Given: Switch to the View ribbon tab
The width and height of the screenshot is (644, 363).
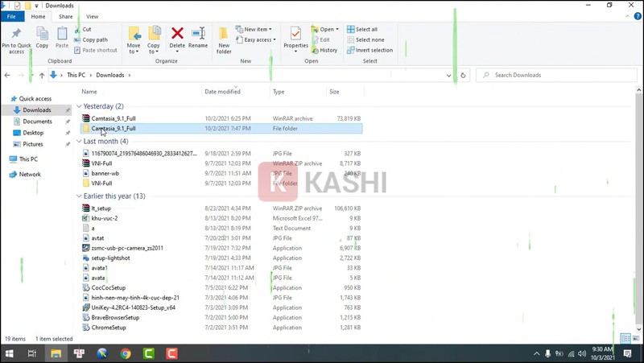Looking at the screenshot, I should click(x=93, y=16).
